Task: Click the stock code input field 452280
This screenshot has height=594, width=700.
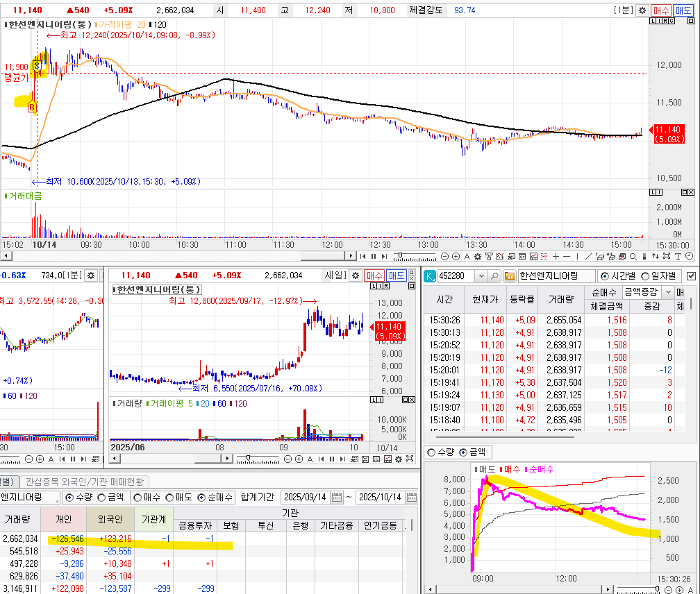Action: point(456,276)
